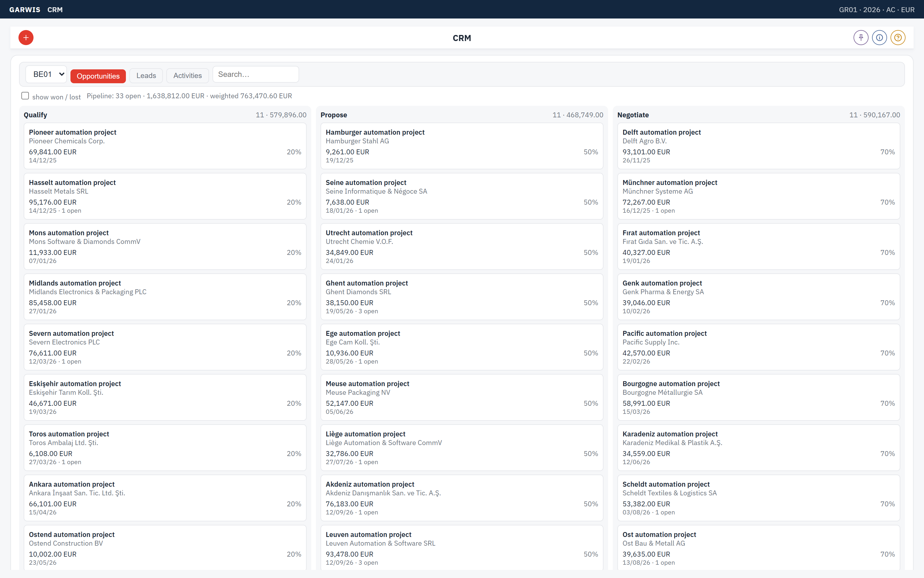
Task: Select the Opportunities tab
Action: (x=98, y=76)
